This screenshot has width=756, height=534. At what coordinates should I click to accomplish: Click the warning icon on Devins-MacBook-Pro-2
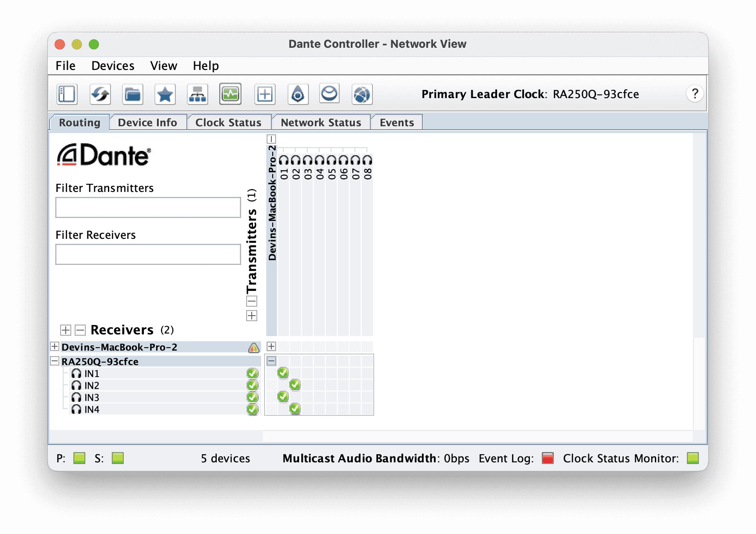(x=254, y=348)
